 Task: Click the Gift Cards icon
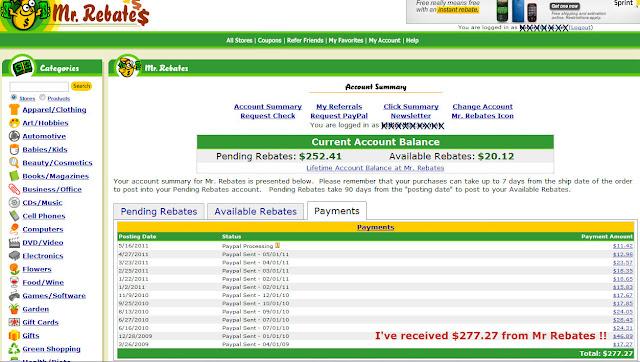14,322
